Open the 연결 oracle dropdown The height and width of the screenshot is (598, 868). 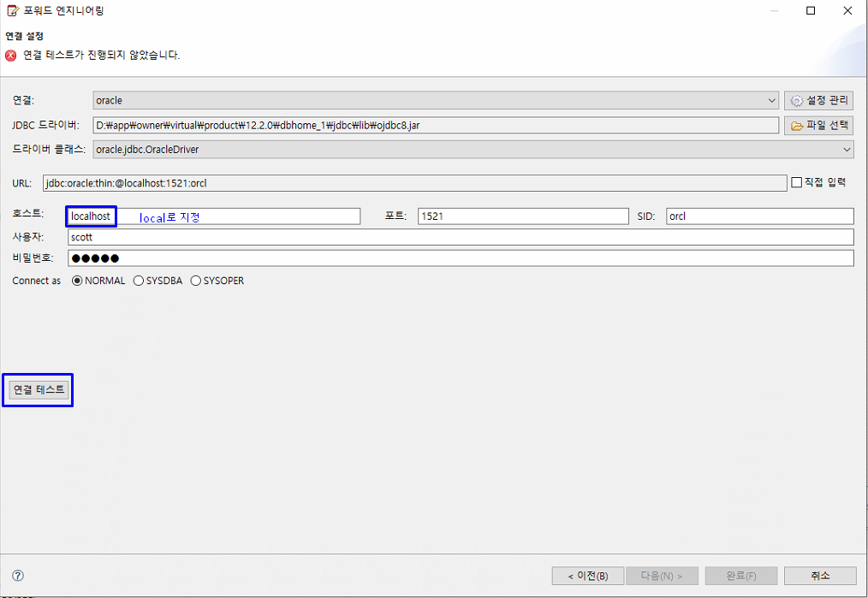pos(436,101)
